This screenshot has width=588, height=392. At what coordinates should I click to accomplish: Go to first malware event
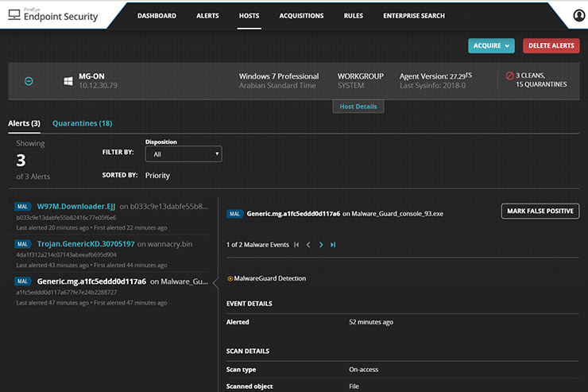pos(297,245)
